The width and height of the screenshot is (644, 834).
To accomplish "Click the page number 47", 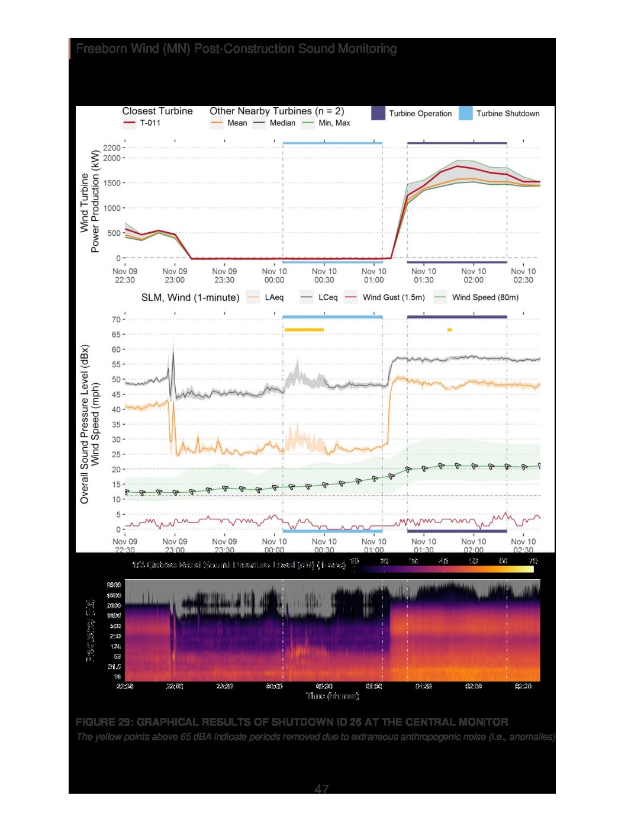I will 321,788.
